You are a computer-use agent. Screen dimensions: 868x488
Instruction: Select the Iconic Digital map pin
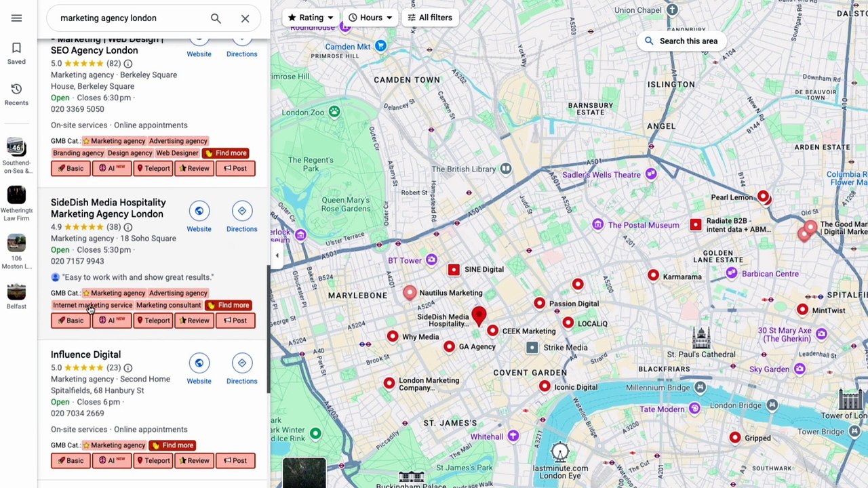[545, 387]
